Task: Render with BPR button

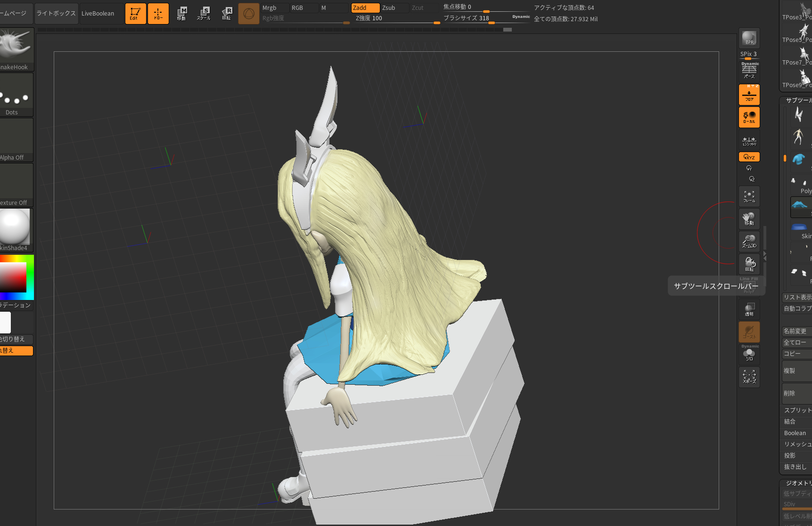Action: 749,38
